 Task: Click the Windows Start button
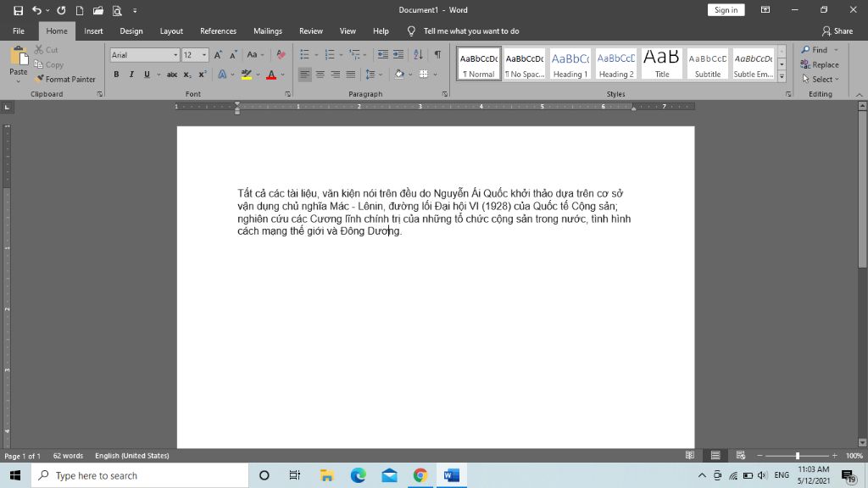pyautogui.click(x=15, y=475)
